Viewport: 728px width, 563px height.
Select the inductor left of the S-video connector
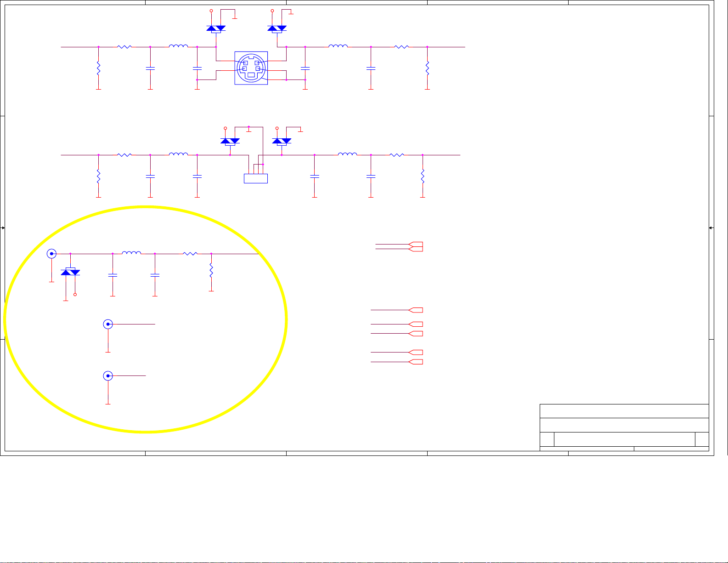[x=178, y=45]
